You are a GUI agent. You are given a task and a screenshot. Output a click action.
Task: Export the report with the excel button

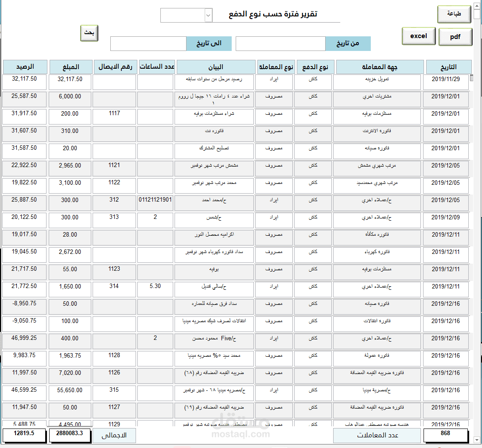pos(418,36)
